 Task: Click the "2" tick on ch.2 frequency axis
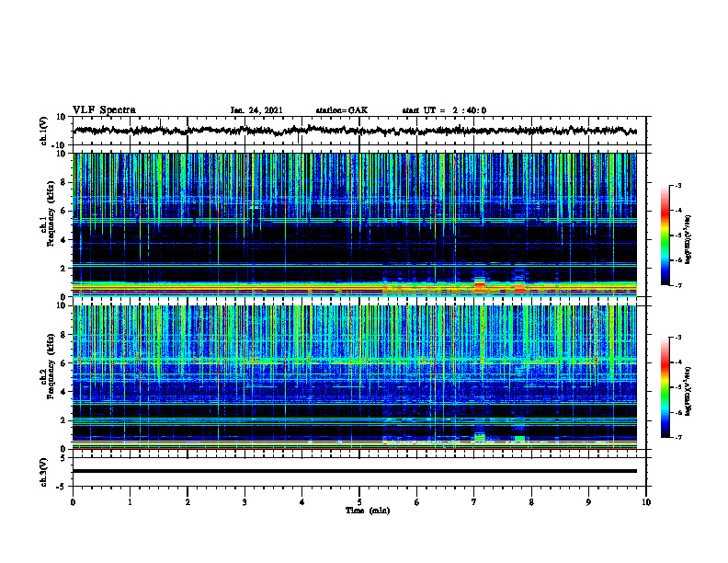pos(63,420)
